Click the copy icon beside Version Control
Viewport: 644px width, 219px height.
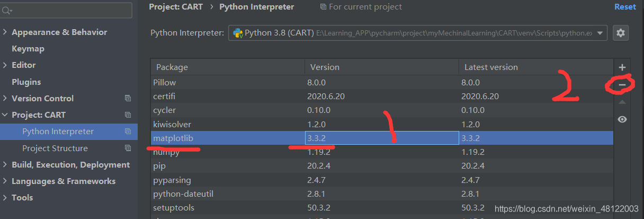(128, 98)
